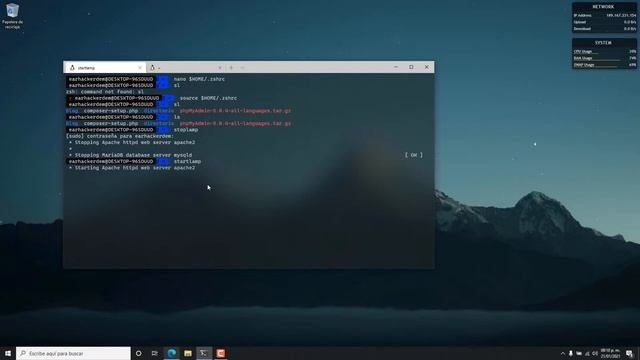Close the 'startlamp' terminal tab
This screenshot has height=360, width=640.
pos(140,67)
